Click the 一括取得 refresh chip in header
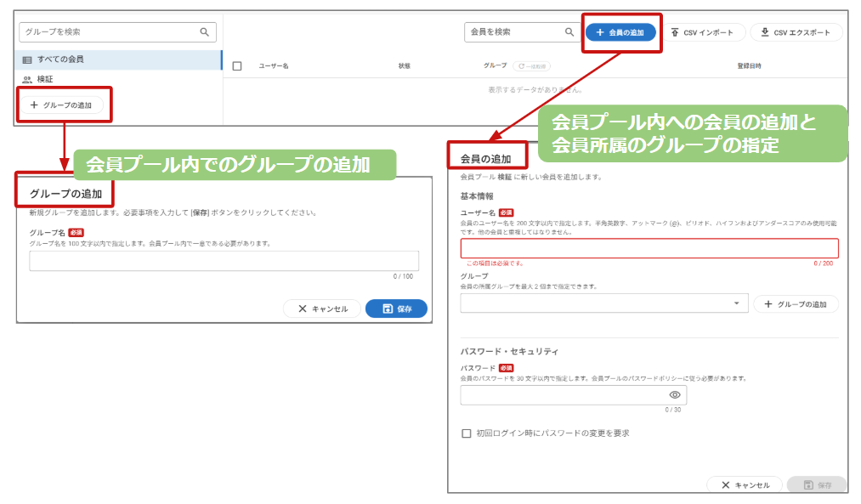 click(531, 65)
